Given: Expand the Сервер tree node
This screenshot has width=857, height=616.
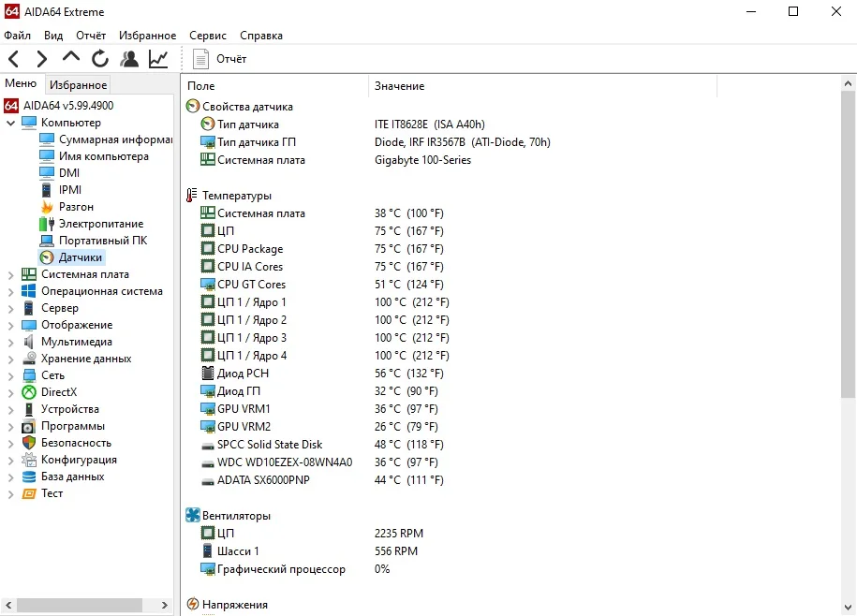Looking at the screenshot, I should click(10, 309).
